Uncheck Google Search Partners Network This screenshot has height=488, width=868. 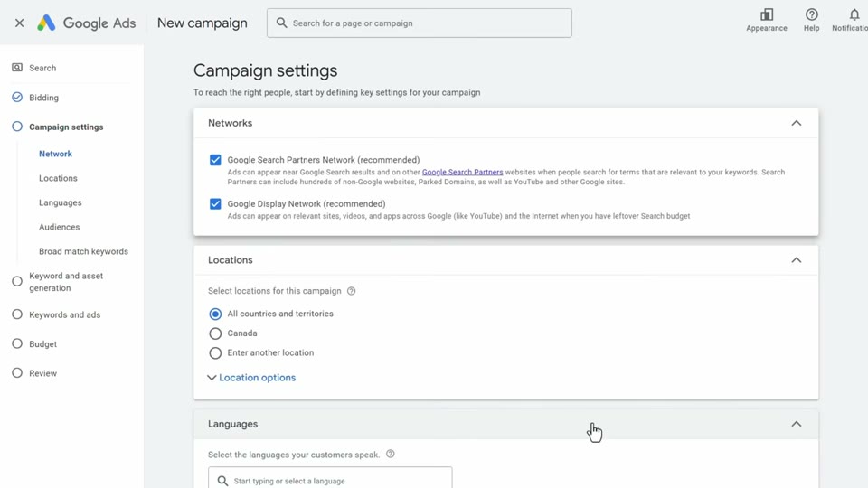pyautogui.click(x=215, y=160)
